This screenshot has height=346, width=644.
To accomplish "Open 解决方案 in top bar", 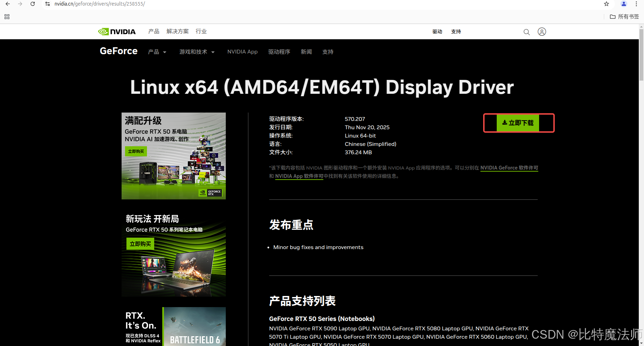I will click(x=177, y=31).
